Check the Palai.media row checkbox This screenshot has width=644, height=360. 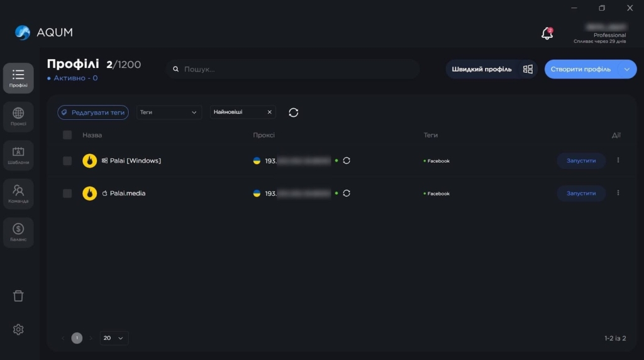(67, 194)
